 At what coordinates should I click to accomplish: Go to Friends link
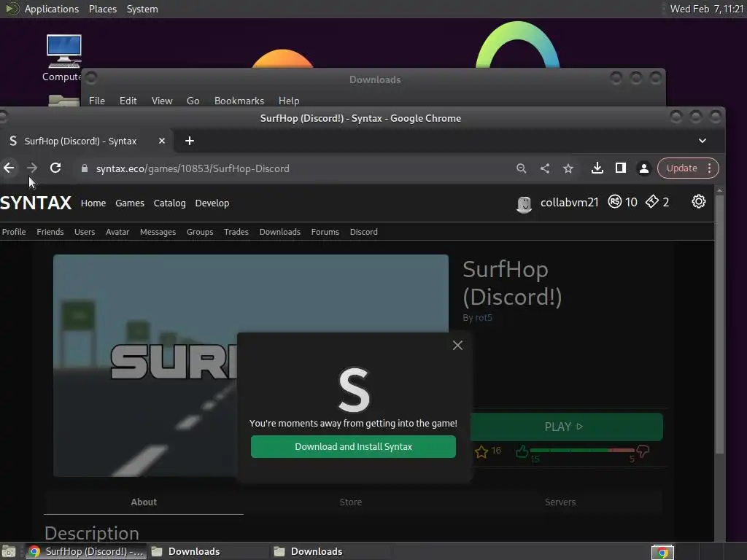(x=50, y=232)
